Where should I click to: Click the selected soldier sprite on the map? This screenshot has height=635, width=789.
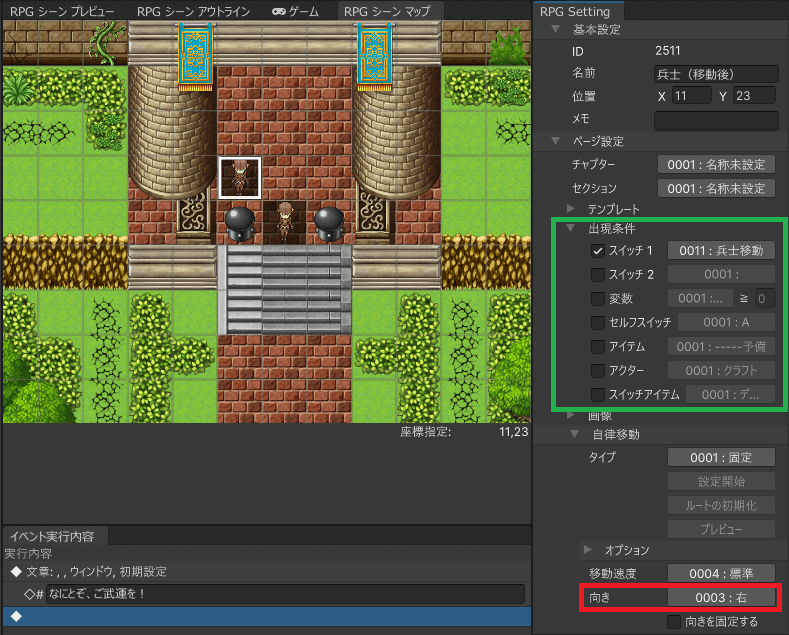240,177
